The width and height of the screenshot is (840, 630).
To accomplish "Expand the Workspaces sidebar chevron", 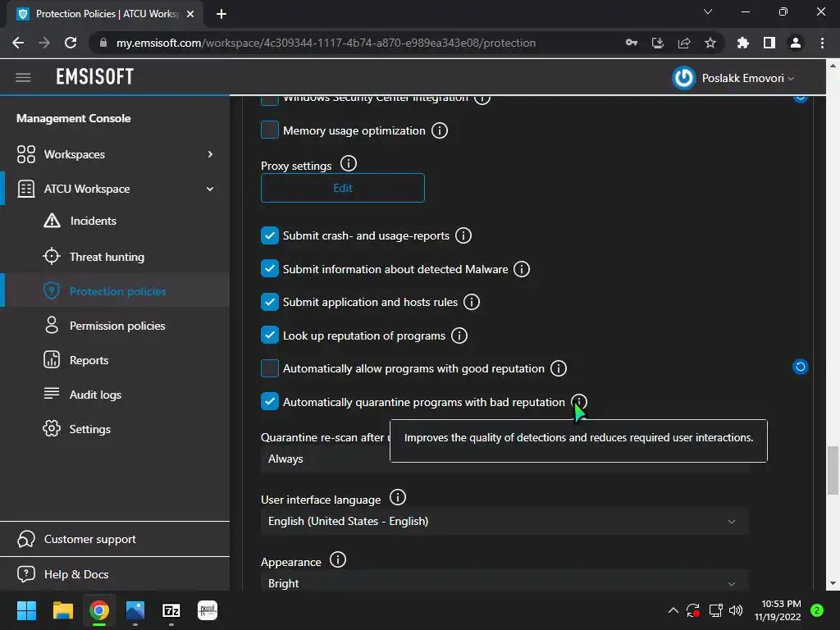I will click(x=210, y=154).
